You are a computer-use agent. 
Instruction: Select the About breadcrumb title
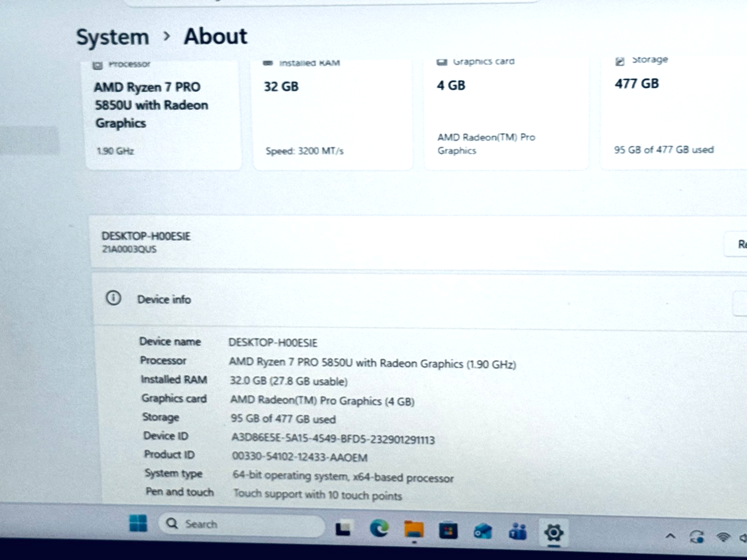[215, 36]
